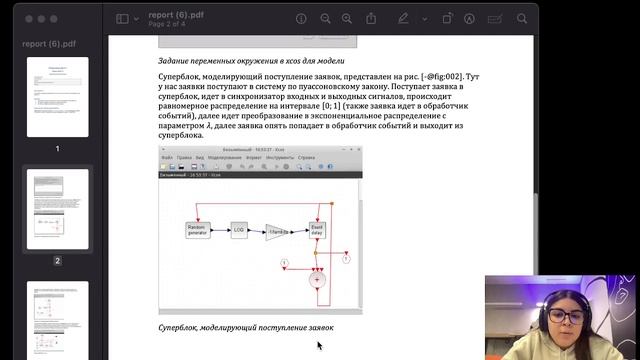This screenshot has width=640, height=360.
Task: Click the sum circle block in diagram
Action: pos(317,280)
